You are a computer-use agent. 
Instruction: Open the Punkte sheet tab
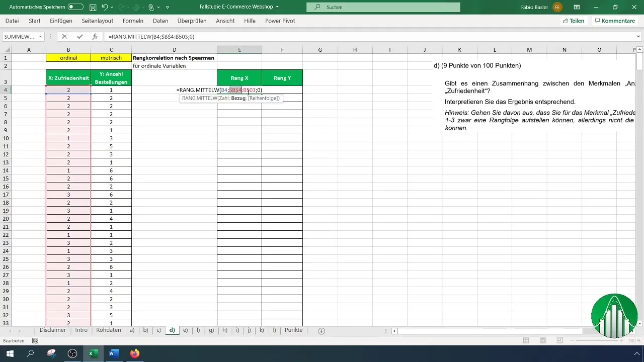tap(293, 330)
